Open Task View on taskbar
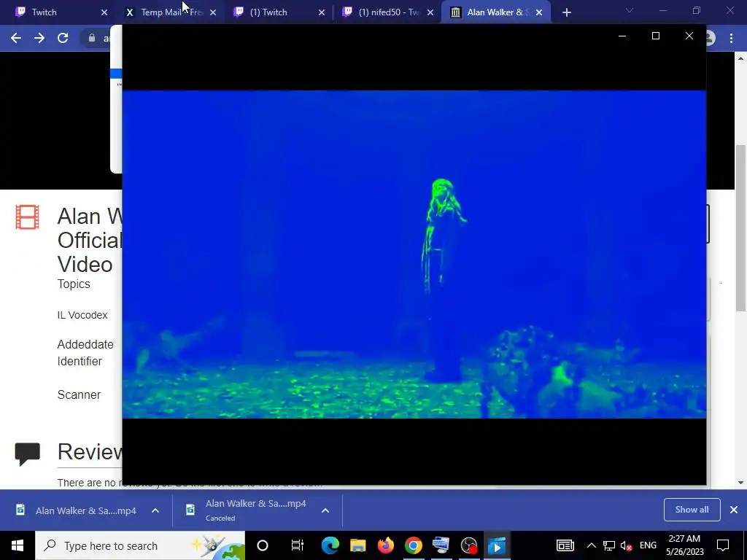 pos(298,545)
